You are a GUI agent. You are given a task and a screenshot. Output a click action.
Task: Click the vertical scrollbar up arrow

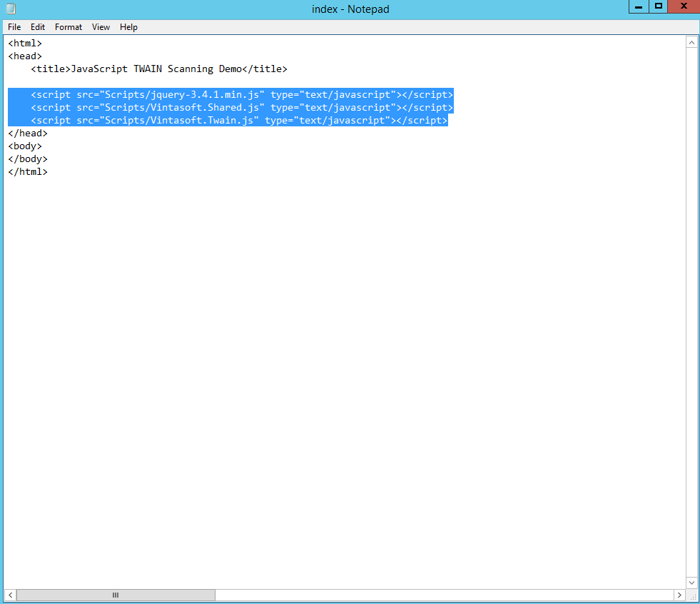(691, 43)
